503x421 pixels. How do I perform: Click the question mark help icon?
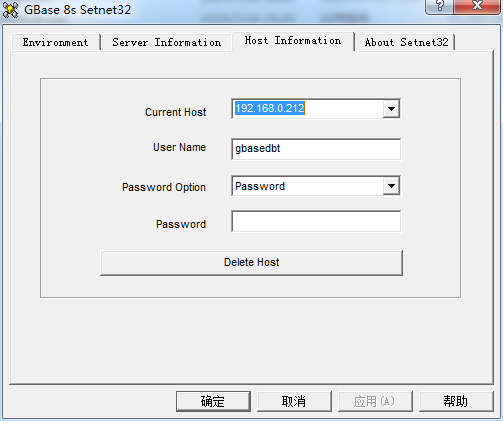tap(439, 7)
